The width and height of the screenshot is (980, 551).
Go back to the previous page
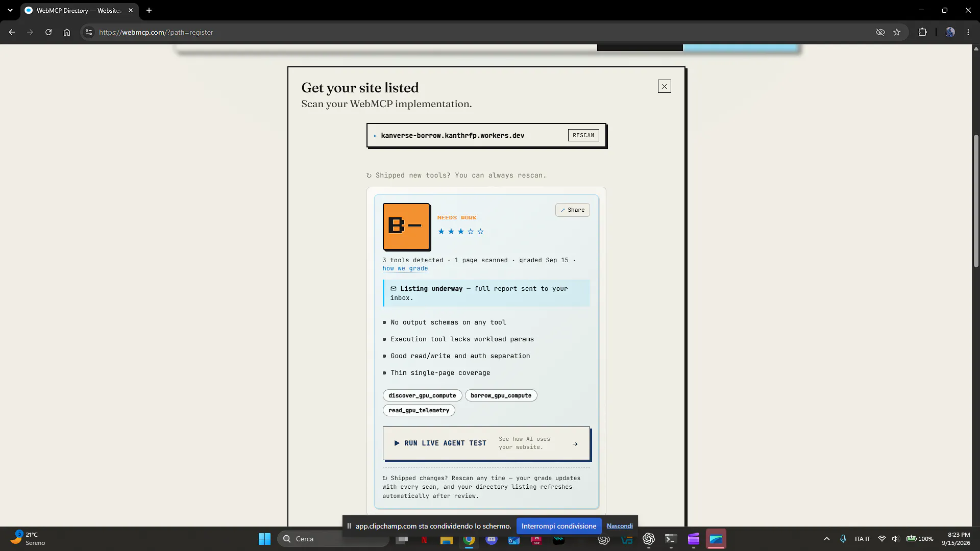12,32
